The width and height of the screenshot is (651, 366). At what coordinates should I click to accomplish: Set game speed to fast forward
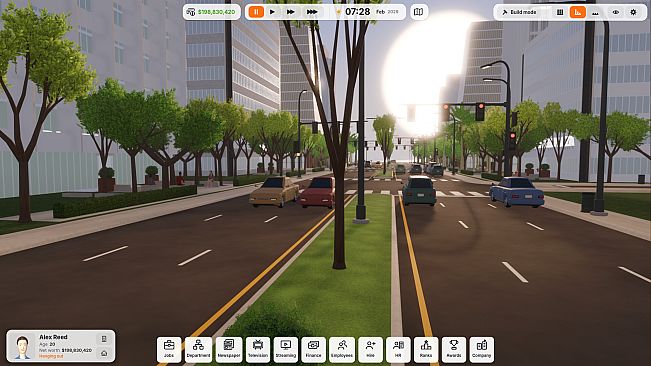click(291, 12)
